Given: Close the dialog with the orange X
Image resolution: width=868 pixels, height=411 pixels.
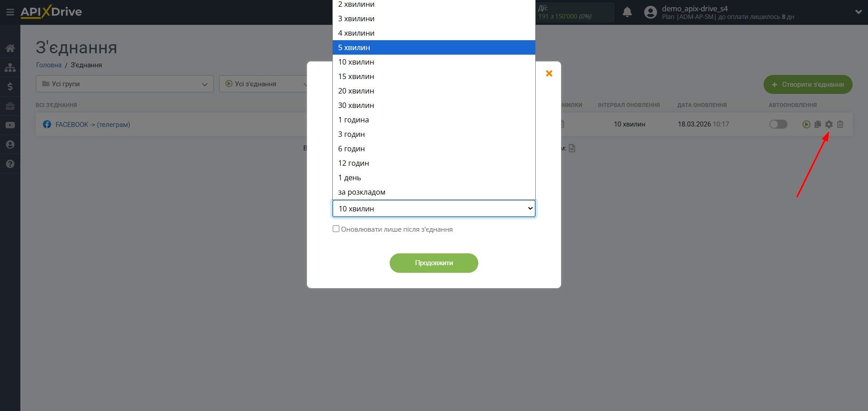Looking at the screenshot, I should 549,73.
